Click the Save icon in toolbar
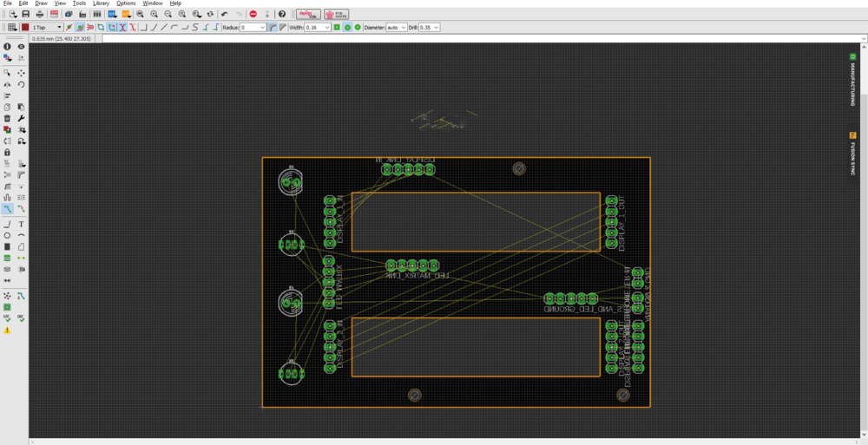Screen dimensions: 868x445 tap(26, 14)
